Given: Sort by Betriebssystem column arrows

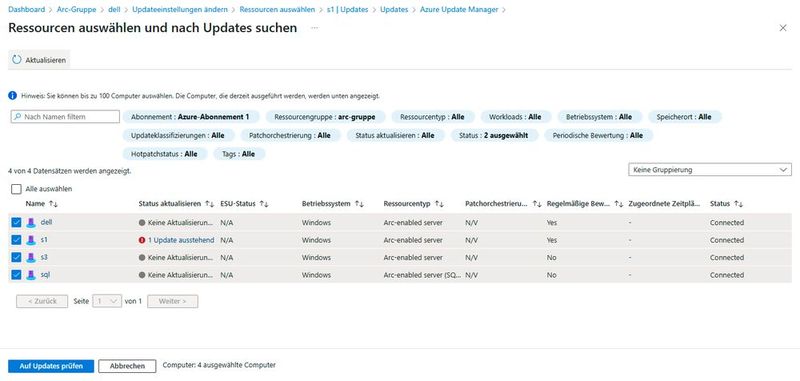Looking at the screenshot, I should (359, 204).
